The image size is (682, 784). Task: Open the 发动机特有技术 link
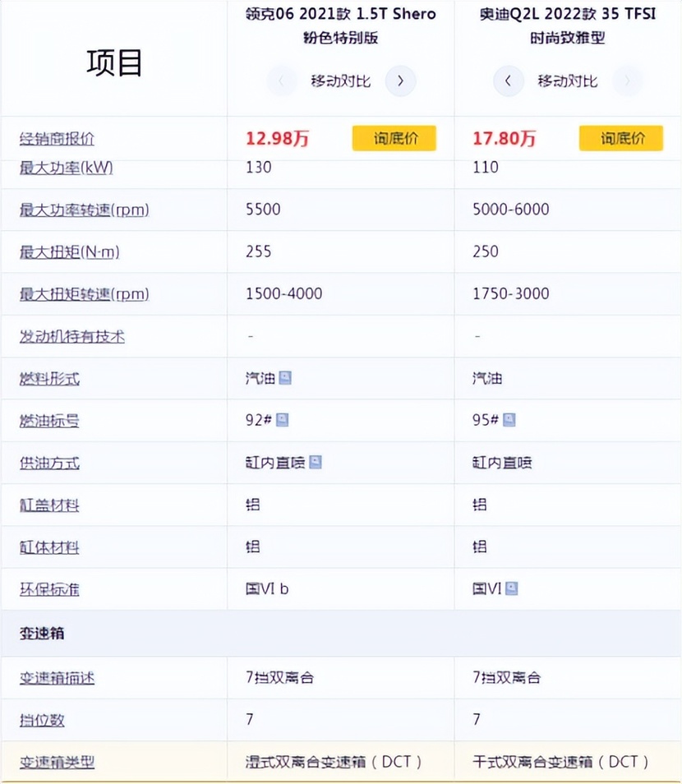pos(72,336)
